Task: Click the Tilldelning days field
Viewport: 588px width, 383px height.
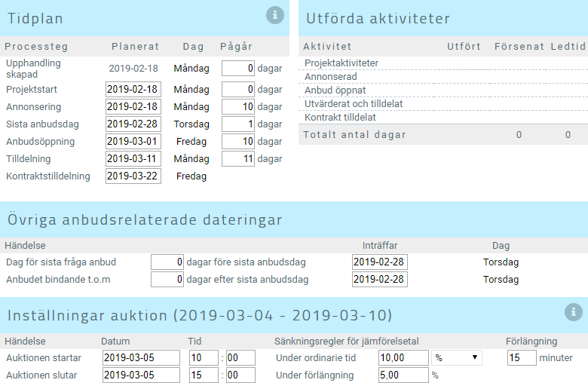Action: point(238,158)
